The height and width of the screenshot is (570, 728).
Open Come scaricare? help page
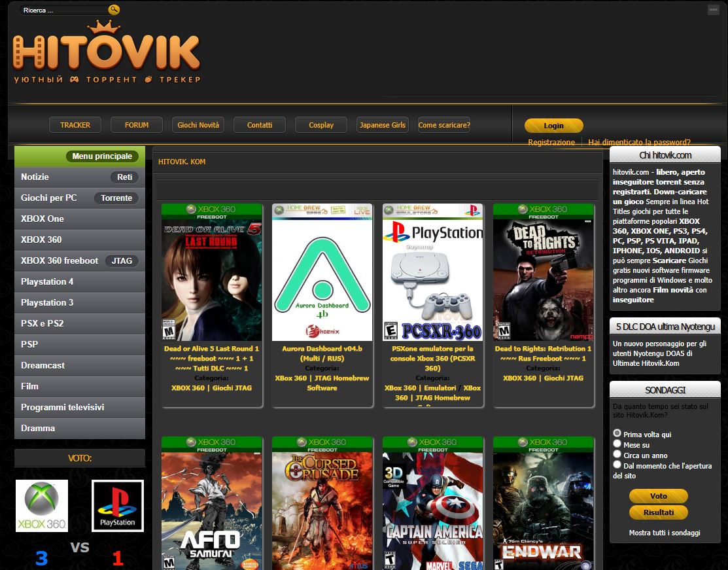click(444, 125)
